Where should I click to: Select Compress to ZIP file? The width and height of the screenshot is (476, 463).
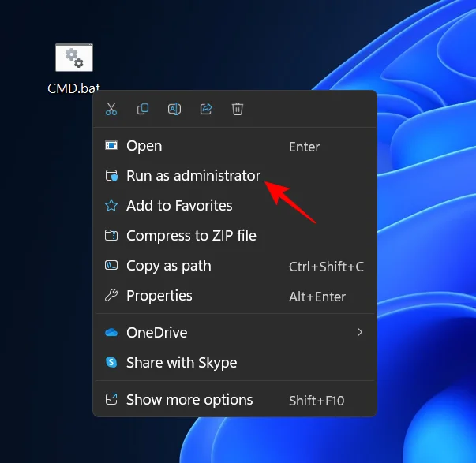tap(191, 236)
